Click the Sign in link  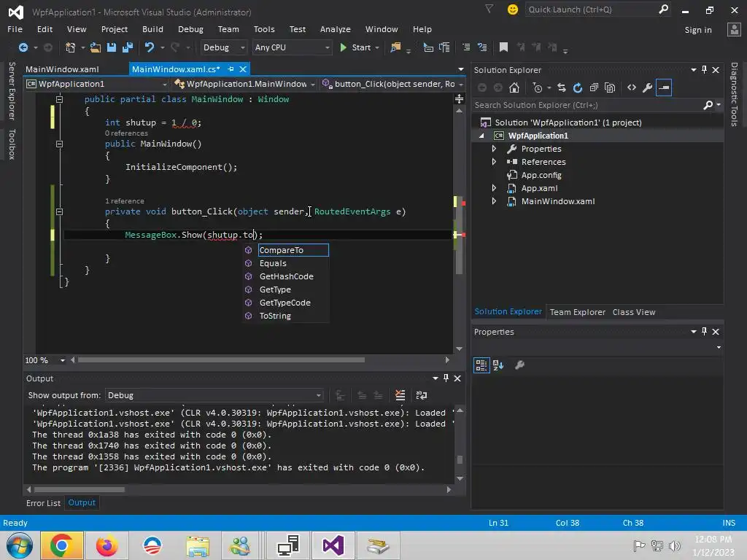point(698,29)
